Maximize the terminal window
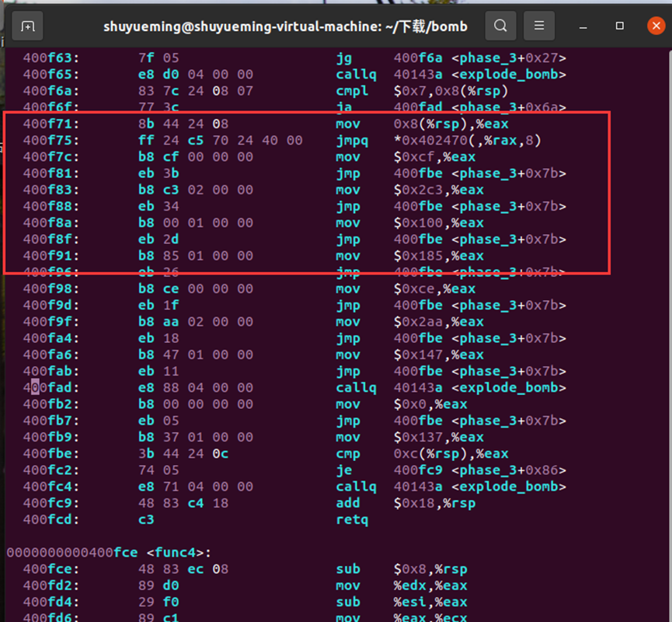This screenshot has height=622, width=672. [x=619, y=26]
